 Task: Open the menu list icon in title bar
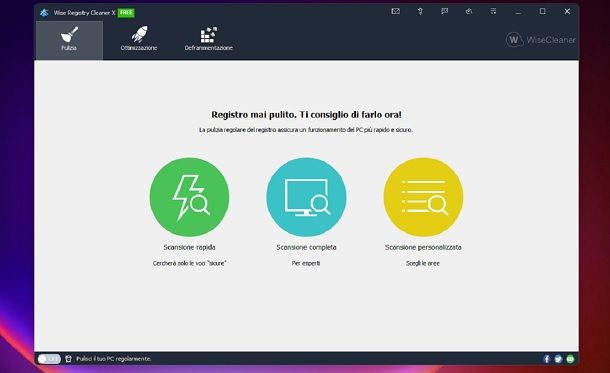[x=493, y=11]
